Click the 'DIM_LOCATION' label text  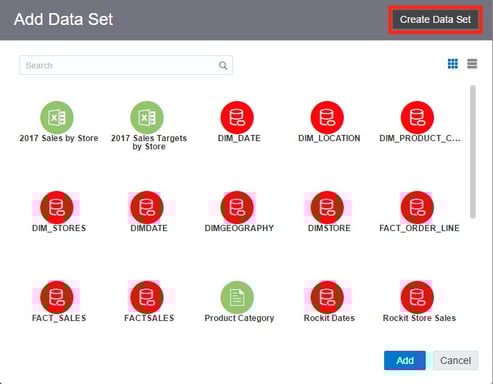tap(329, 138)
